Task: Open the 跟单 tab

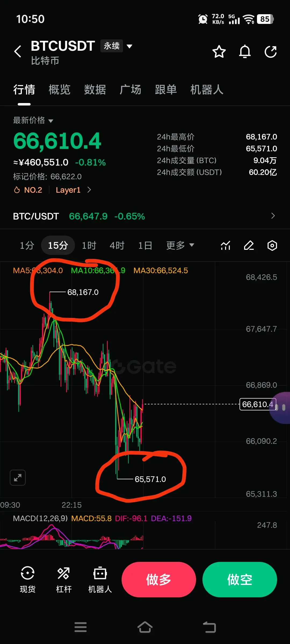Action: 166,90
